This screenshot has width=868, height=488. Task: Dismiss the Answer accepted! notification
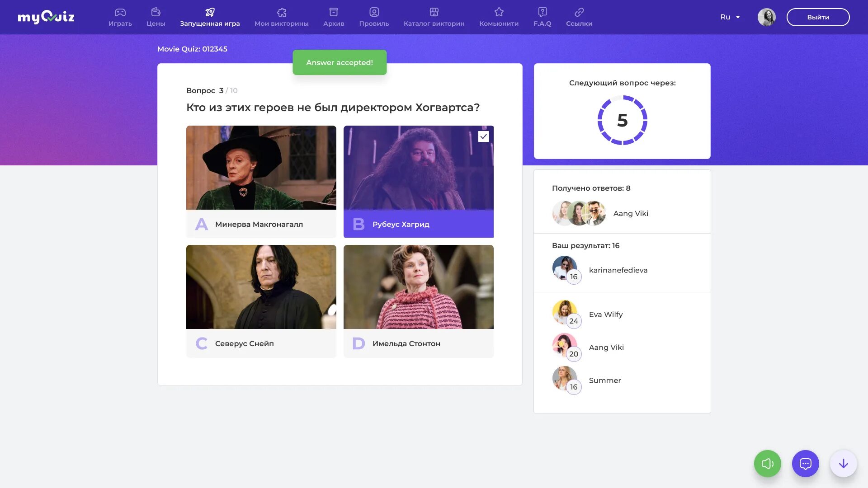click(340, 62)
